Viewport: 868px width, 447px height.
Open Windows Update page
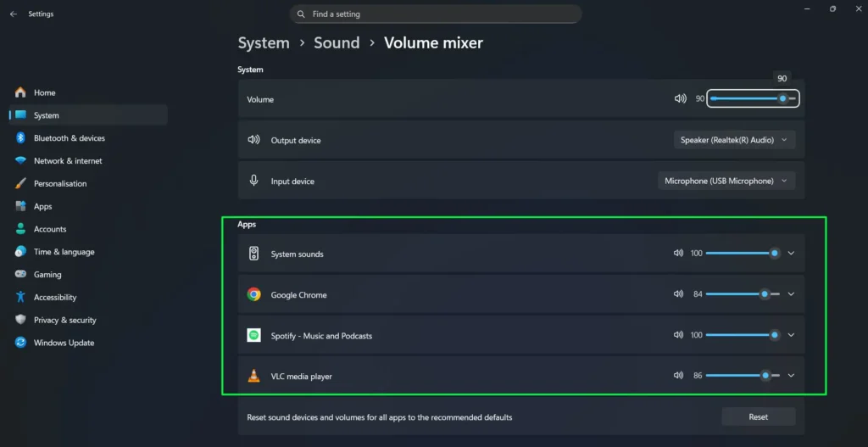point(88,343)
